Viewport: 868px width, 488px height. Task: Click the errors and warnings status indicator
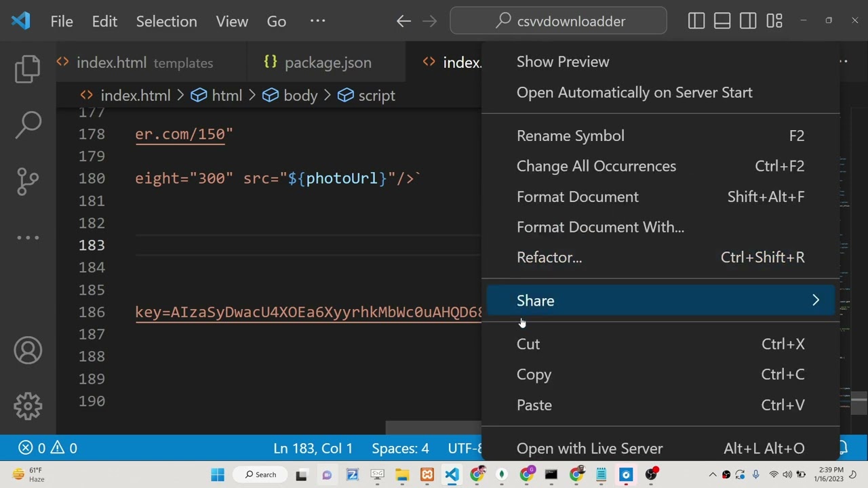47,448
